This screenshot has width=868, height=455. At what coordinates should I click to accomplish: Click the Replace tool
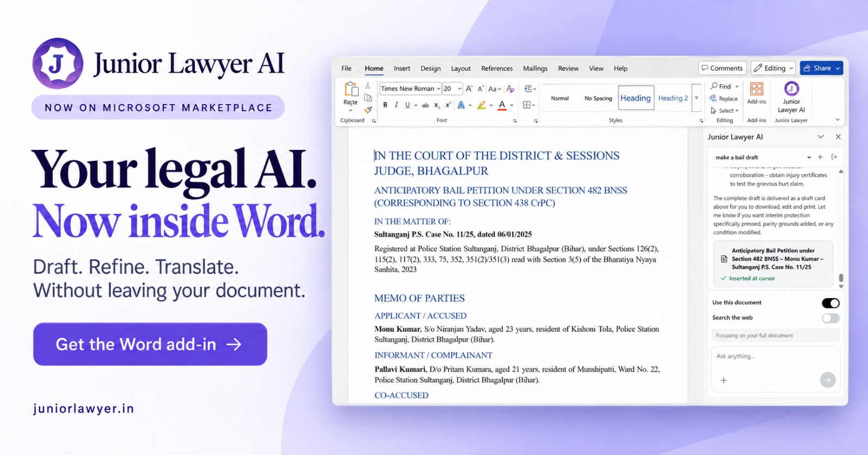[724, 99]
